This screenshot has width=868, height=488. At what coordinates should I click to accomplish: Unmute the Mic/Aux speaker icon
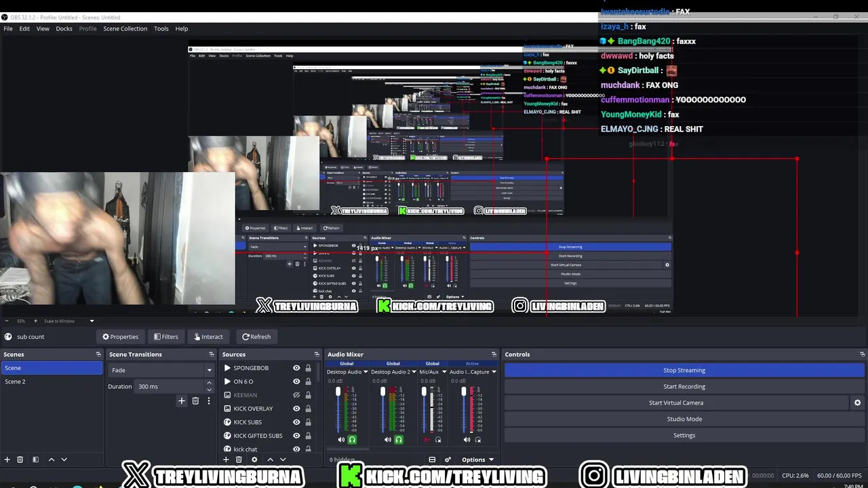pyautogui.click(x=427, y=440)
